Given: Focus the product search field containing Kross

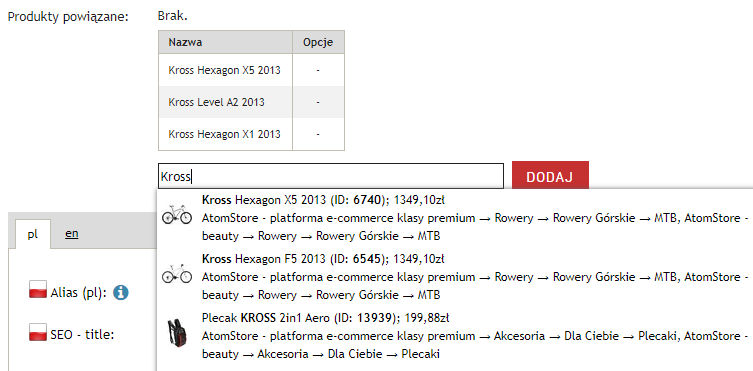Looking at the screenshot, I should (x=331, y=176).
